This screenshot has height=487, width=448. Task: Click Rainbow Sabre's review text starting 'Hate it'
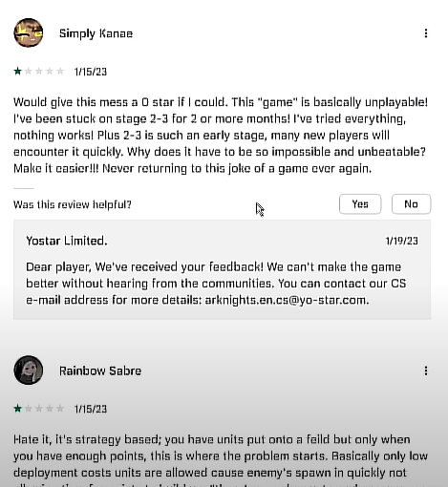click(221, 460)
